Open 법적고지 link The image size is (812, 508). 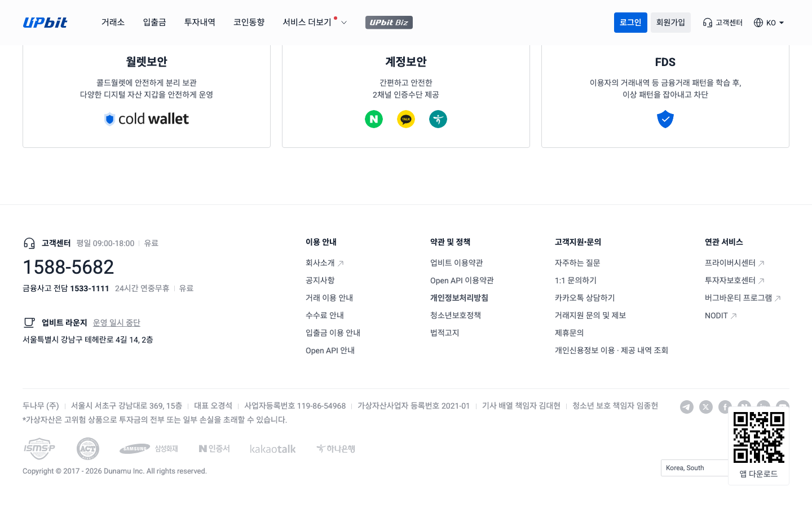[x=445, y=333]
